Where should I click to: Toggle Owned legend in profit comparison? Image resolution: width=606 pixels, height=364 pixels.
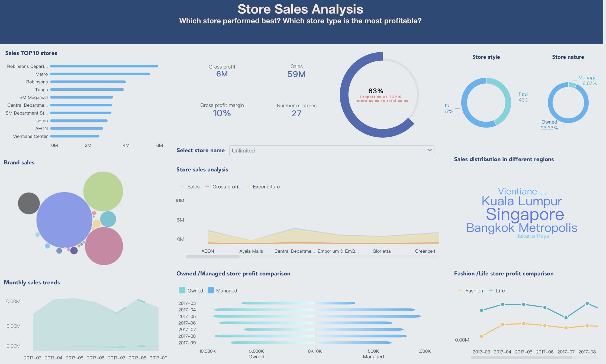tap(191, 290)
